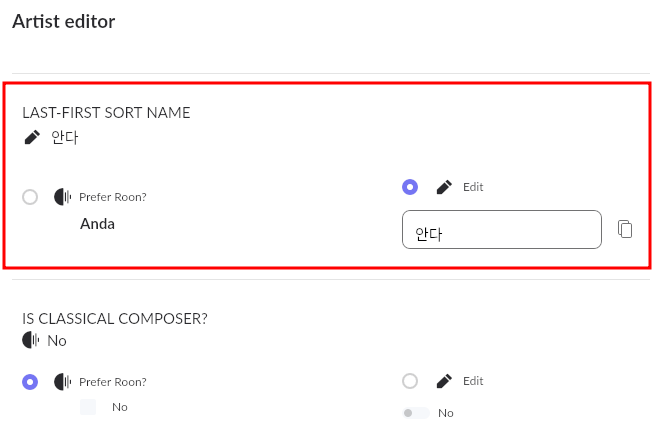This screenshot has height=437, width=667.
Task: Select Prefer Roon? radio for sort name
Action: coord(30,197)
